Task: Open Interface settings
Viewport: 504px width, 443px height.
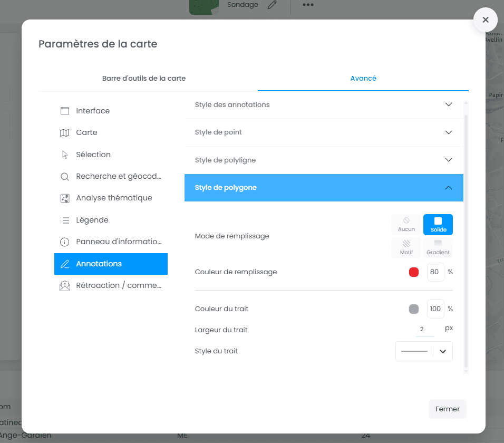Action: 111,111
